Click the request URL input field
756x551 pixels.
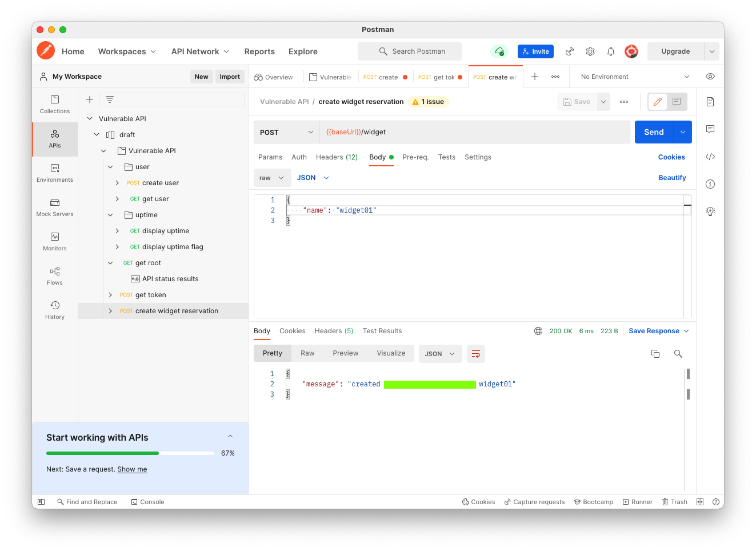pos(475,132)
